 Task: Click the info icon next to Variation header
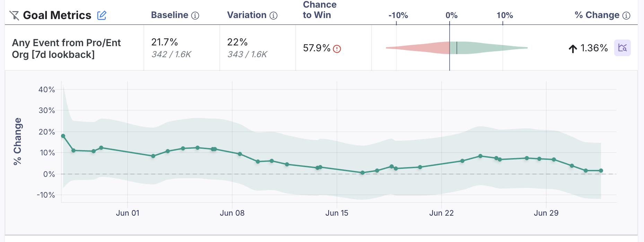click(x=273, y=15)
